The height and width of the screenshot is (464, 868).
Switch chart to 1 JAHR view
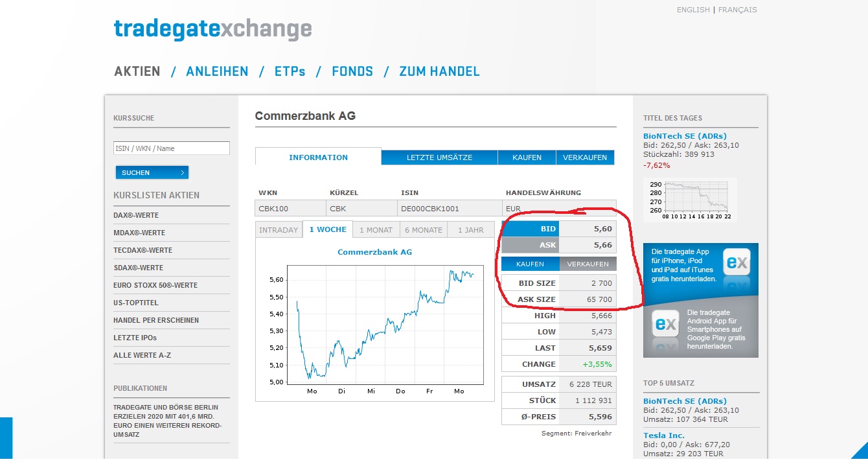tap(470, 229)
